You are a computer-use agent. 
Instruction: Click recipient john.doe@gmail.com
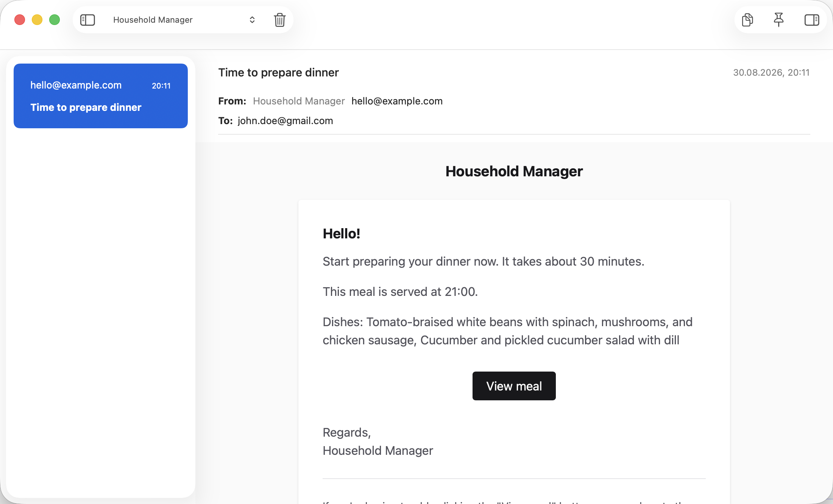pyautogui.click(x=285, y=121)
